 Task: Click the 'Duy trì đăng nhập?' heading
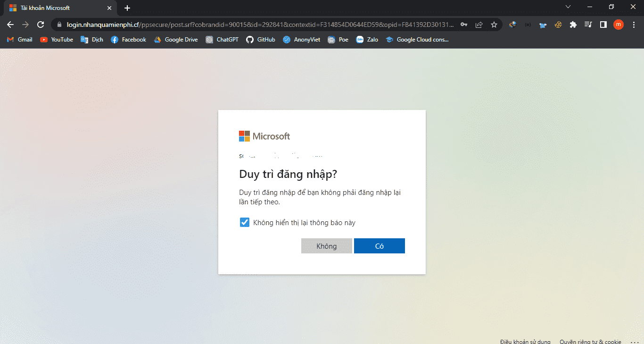point(288,174)
